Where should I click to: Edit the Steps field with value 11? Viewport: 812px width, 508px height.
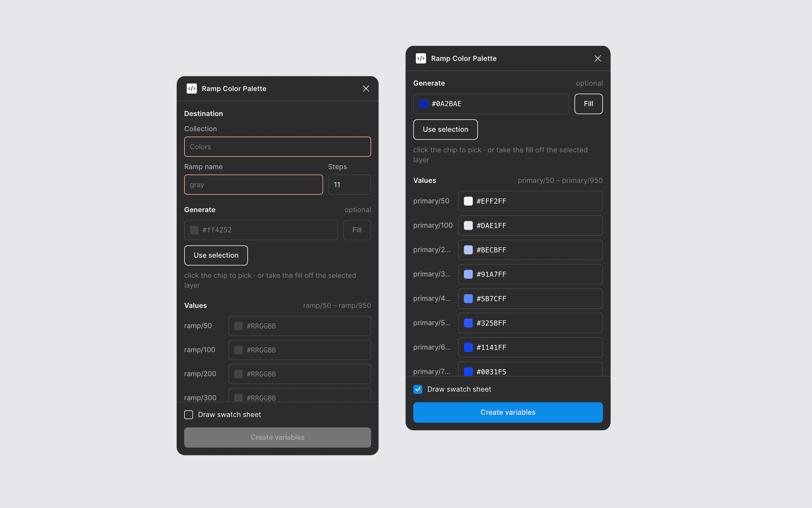tap(349, 185)
